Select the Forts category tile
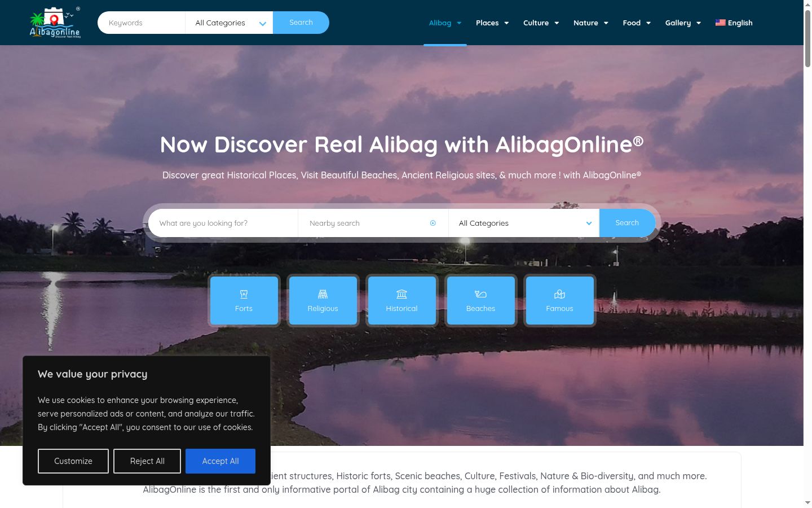Screen dimensions: 812x508 pyautogui.click(x=244, y=300)
